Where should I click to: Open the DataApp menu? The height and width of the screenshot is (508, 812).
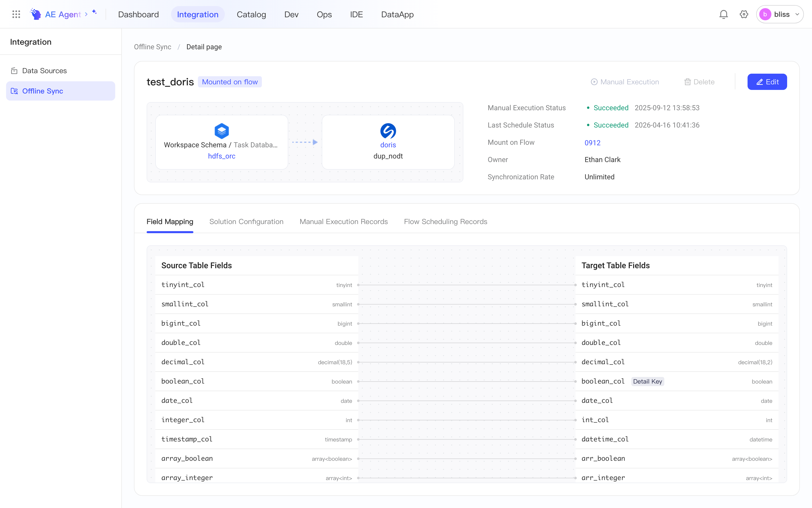(397, 14)
